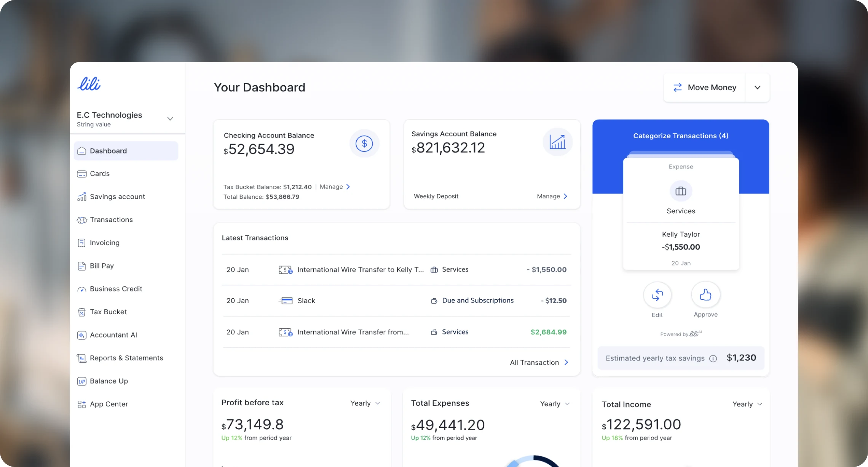Open Yearly dropdown for Total Income
The image size is (868, 467).
tap(747, 404)
